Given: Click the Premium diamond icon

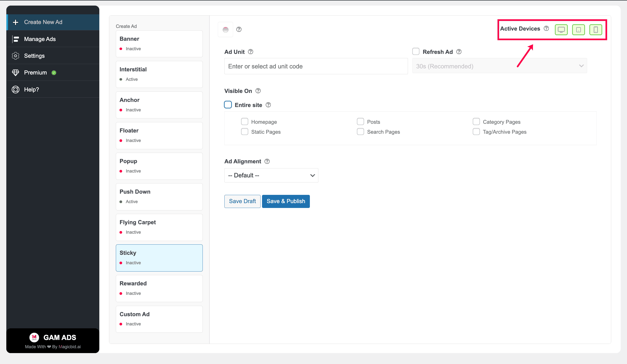Looking at the screenshot, I should 16,73.
